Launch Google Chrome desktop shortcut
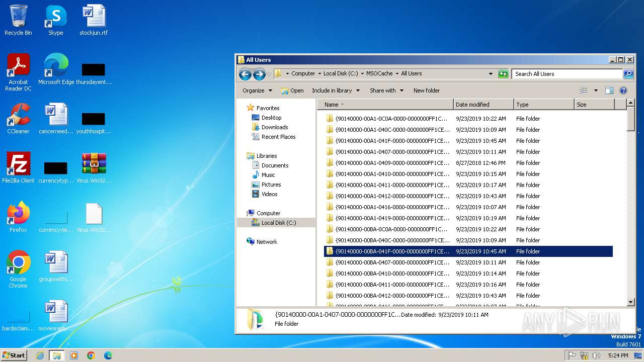 coord(18,269)
